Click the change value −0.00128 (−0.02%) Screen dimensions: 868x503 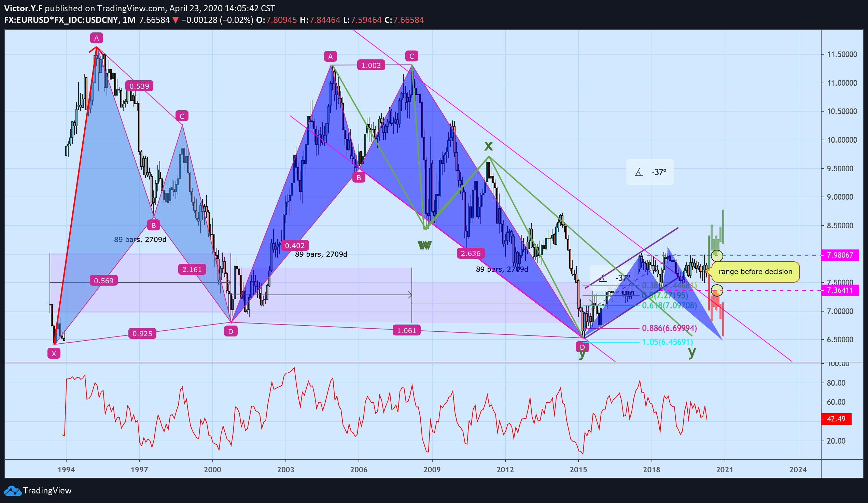(x=218, y=20)
